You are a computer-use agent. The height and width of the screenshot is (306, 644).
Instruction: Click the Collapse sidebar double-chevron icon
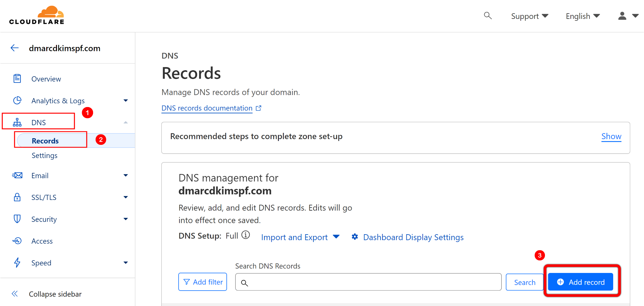(x=14, y=294)
